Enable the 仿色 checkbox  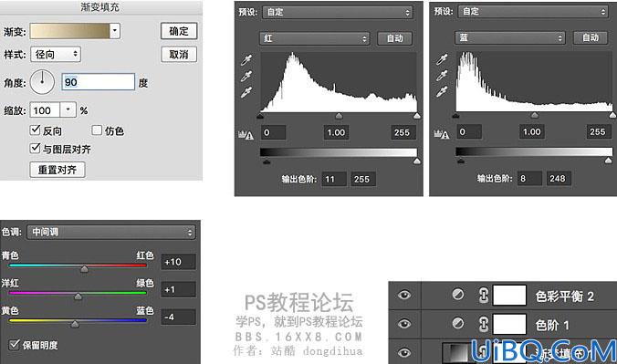(97, 130)
